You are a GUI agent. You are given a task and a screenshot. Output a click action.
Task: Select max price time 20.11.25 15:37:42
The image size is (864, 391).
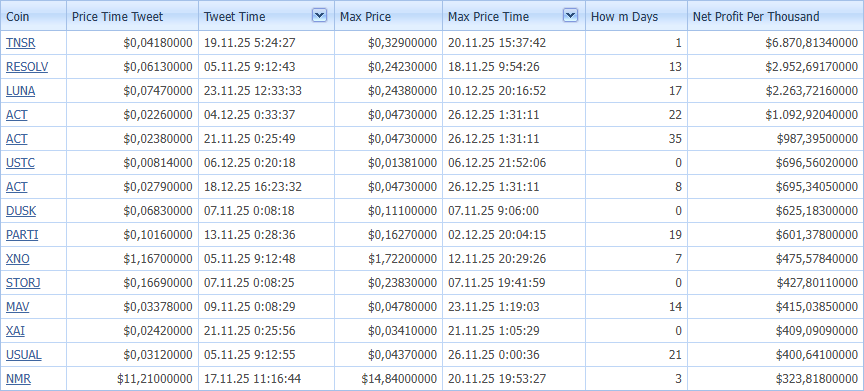(x=514, y=43)
